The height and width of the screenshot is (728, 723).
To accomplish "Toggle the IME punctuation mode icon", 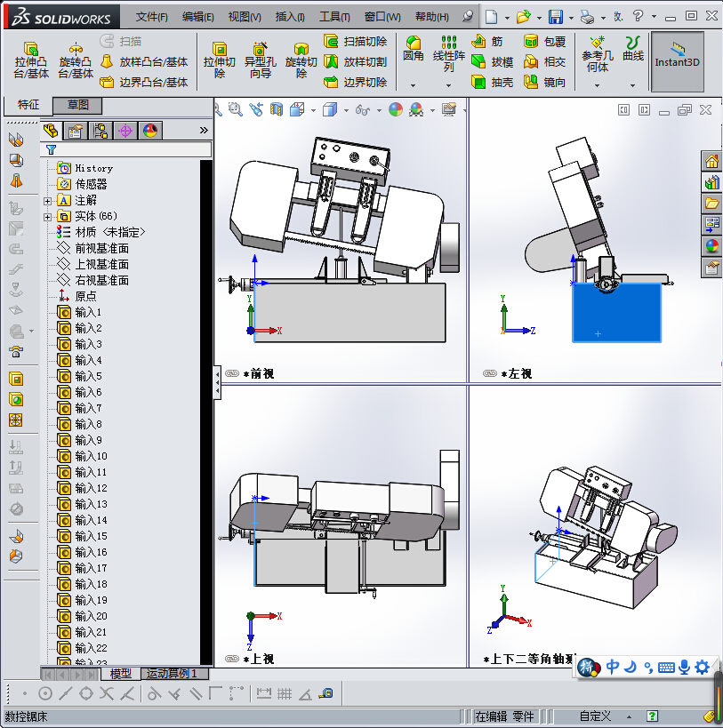I will click(648, 668).
